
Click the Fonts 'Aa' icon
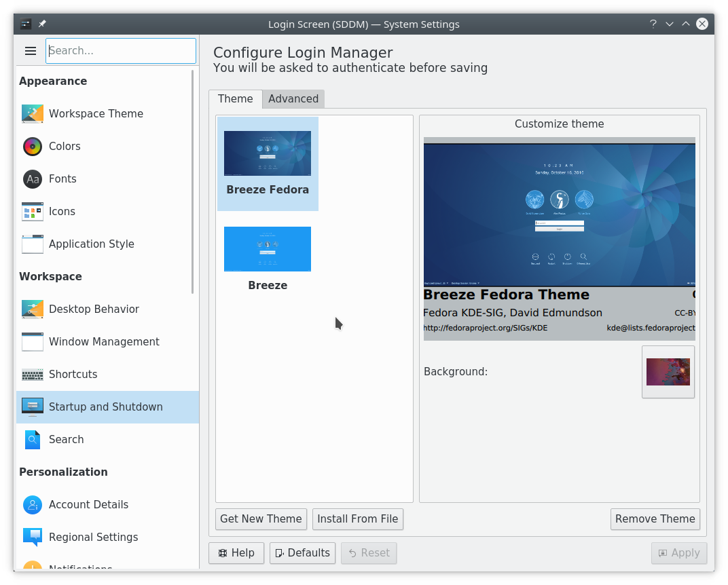(33, 178)
